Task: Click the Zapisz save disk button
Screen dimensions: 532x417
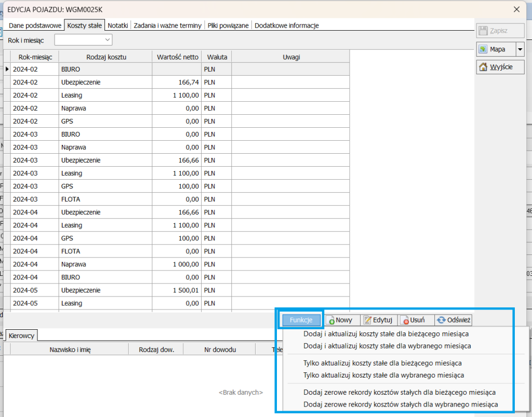Action: point(500,31)
